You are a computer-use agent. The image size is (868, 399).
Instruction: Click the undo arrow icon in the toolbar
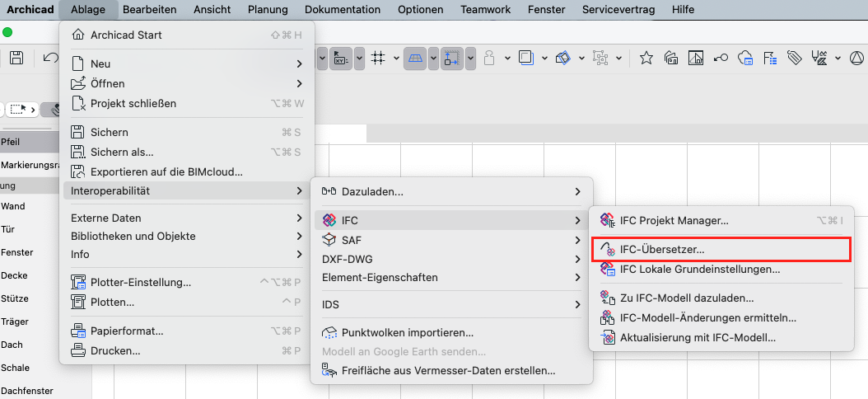pyautogui.click(x=50, y=58)
